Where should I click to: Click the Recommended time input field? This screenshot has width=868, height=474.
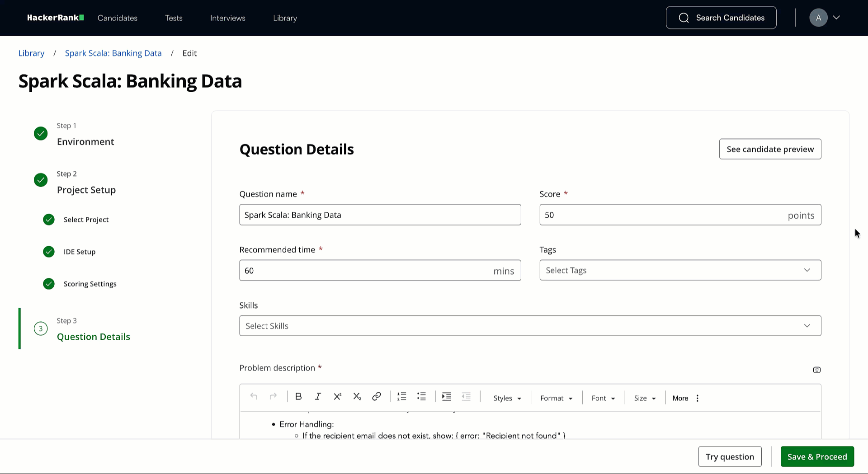pyautogui.click(x=380, y=270)
